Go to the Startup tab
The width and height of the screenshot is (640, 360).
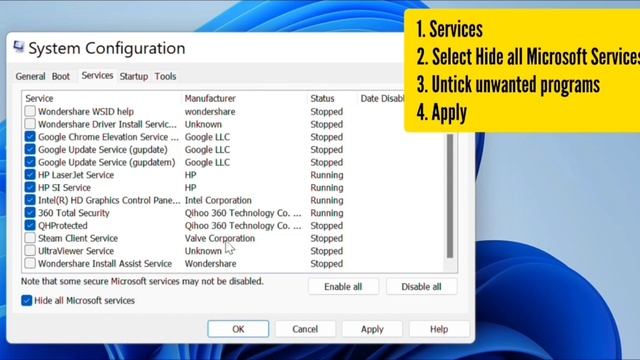click(x=134, y=76)
